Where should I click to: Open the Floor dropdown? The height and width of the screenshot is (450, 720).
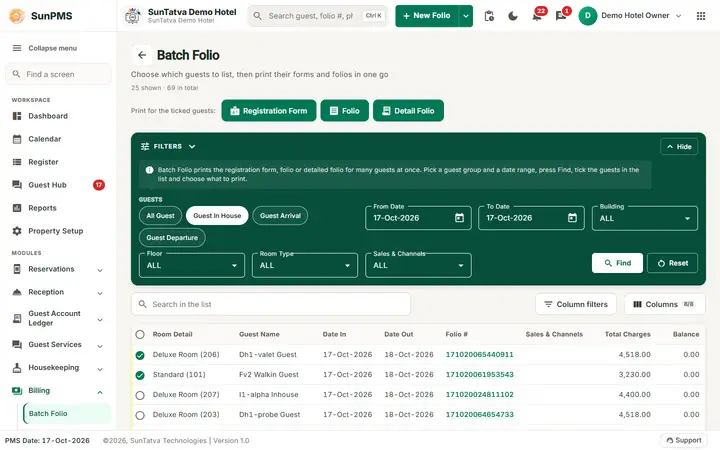192,265
